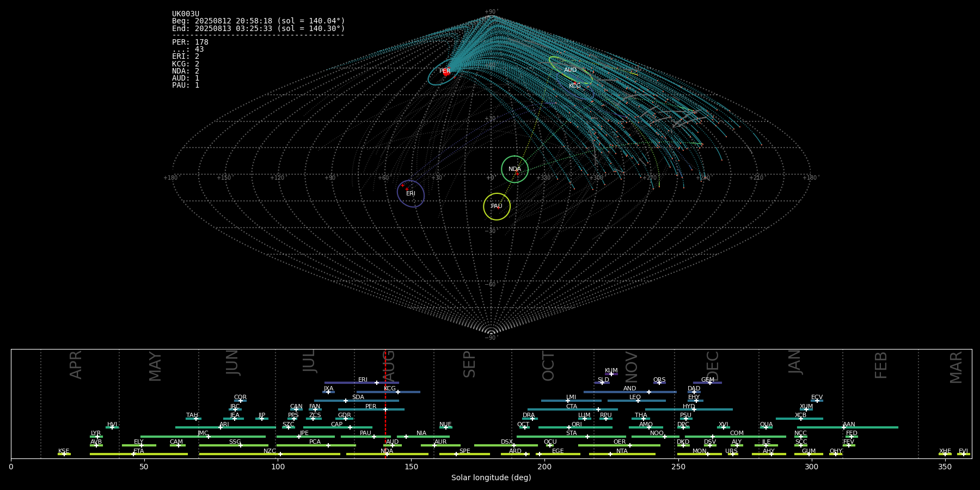Screen dimensions: 980x490
Task: Select the KUM shower marker in the timeline
Action: tap(611, 374)
